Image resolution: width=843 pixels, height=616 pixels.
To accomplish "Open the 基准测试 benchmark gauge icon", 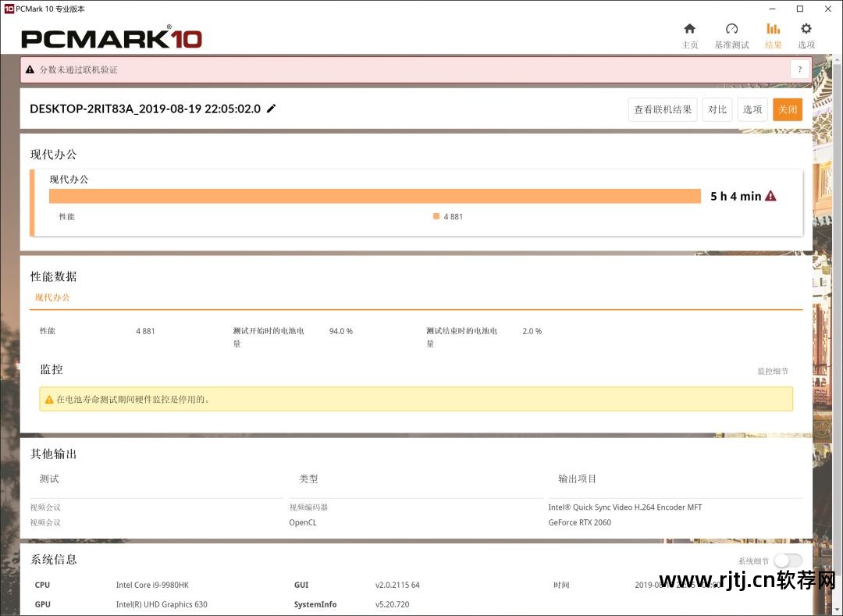I will (x=731, y=28).
